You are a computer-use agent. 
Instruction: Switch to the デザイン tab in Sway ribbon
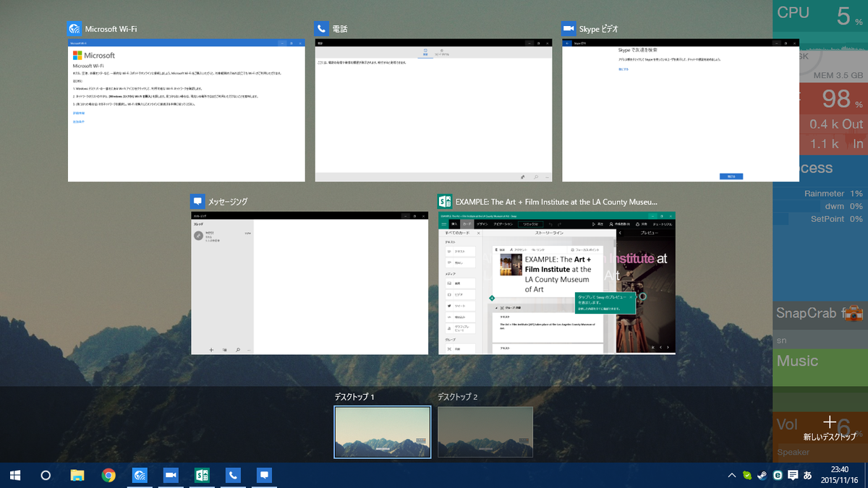pyautogui.click(x=482, y=224)
